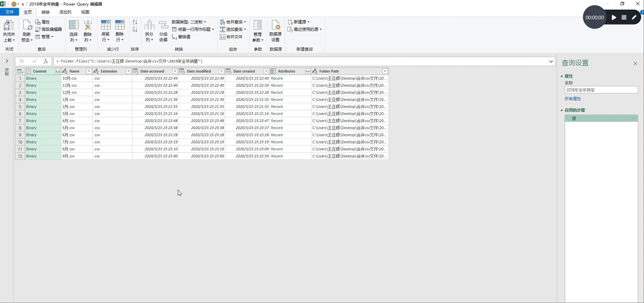Expand the formula bar with the chevron
The width and height of the screenshot is (644, 303).
click(x=551, y=61)
